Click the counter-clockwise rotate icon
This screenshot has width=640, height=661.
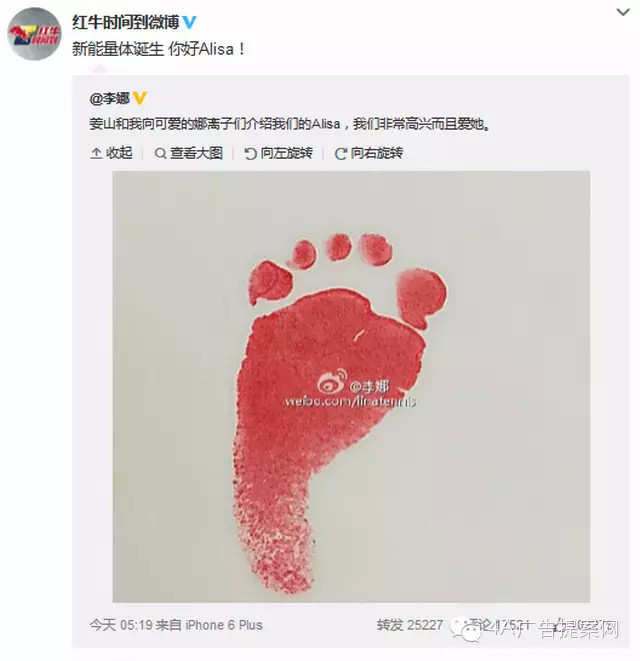[x=250, y=154]
